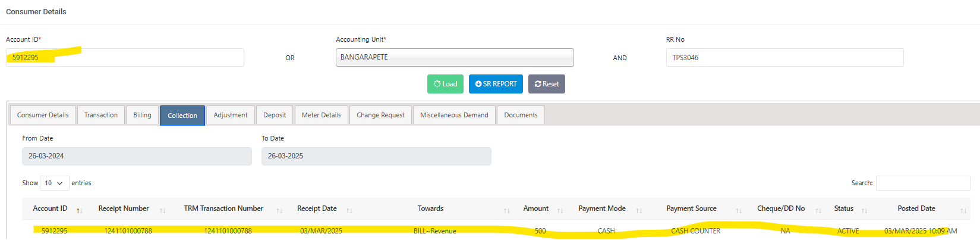Sort by Posted Date column icon
Screen dimensions: 980x240
(x=963, y=211)
